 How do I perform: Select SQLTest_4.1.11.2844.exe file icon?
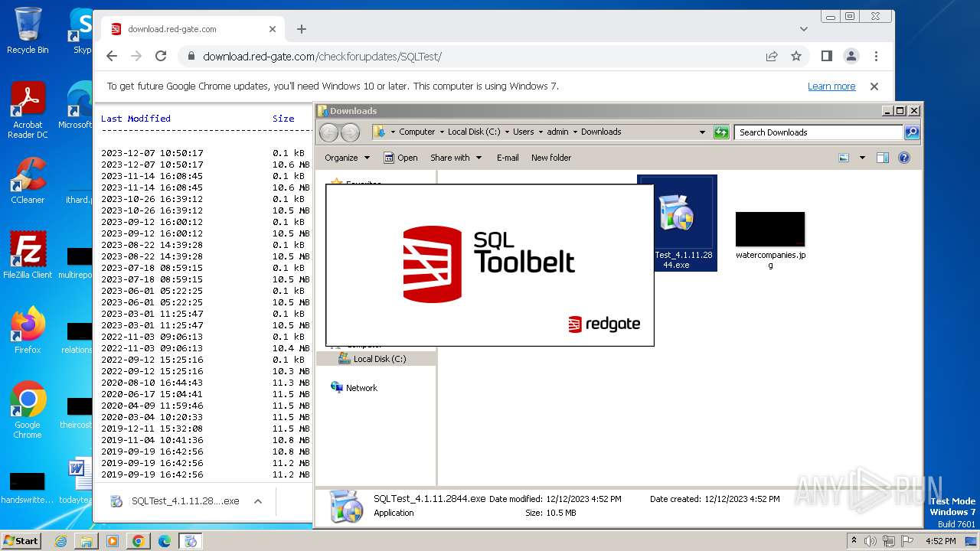tap(677, 223)
